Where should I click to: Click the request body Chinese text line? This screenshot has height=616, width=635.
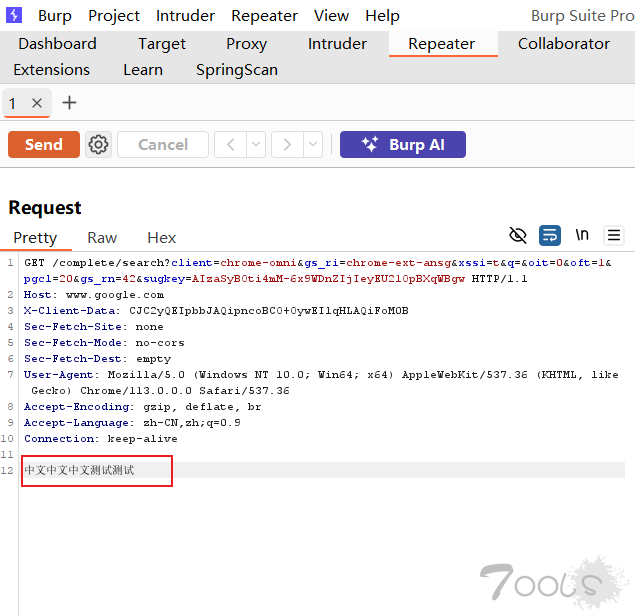click(x=80, y=470)
